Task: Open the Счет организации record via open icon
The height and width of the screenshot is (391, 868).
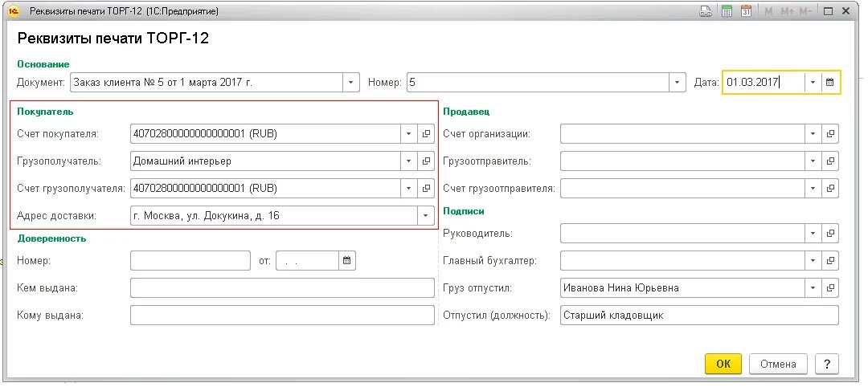Action: point(830,133)
